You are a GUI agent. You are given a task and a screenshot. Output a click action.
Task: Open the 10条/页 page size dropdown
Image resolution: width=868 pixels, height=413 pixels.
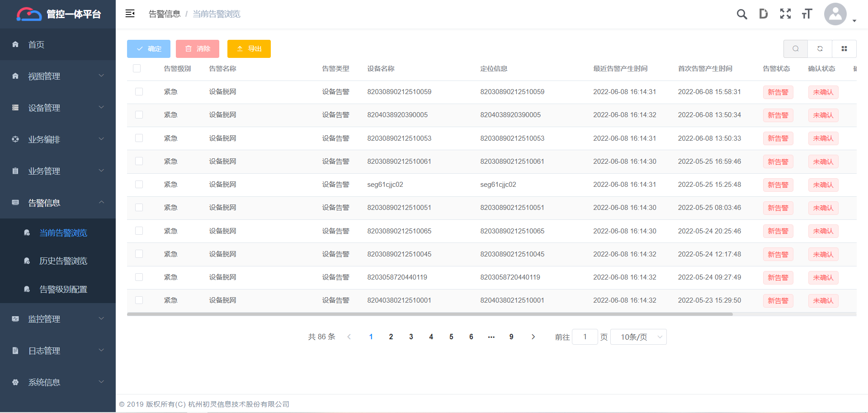click(x=638, y=337)
